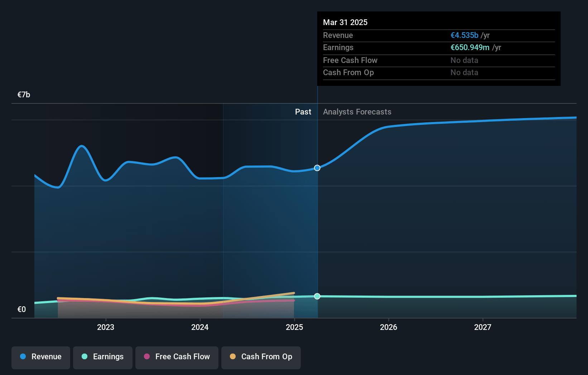Click the Analysts Forecasts label

357,112
